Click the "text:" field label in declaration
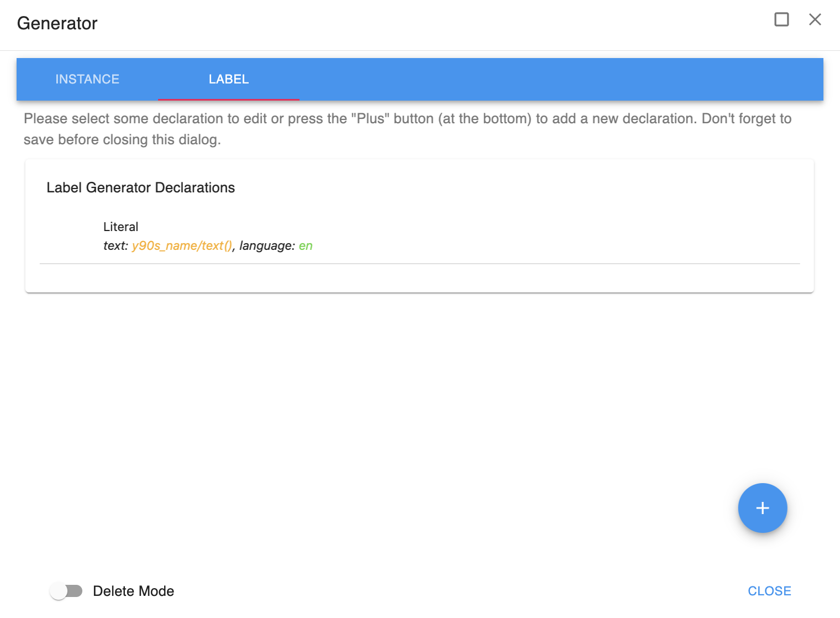This screenshot has width=840, height=618. coord(116,246)
